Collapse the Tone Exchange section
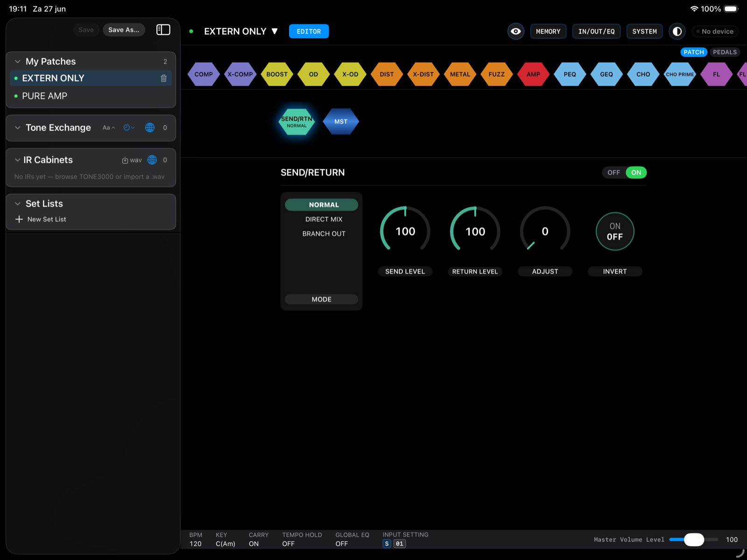The image size is (747, 560). [x=18, y=128]
